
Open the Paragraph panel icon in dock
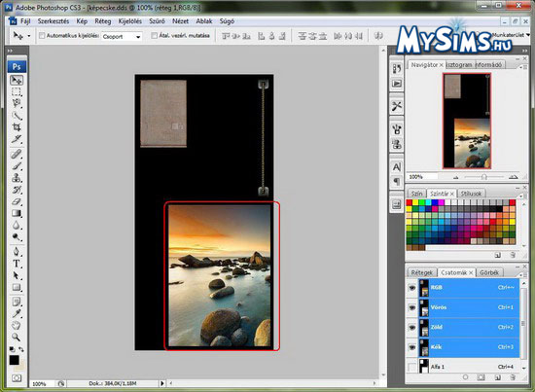(397, 181)
